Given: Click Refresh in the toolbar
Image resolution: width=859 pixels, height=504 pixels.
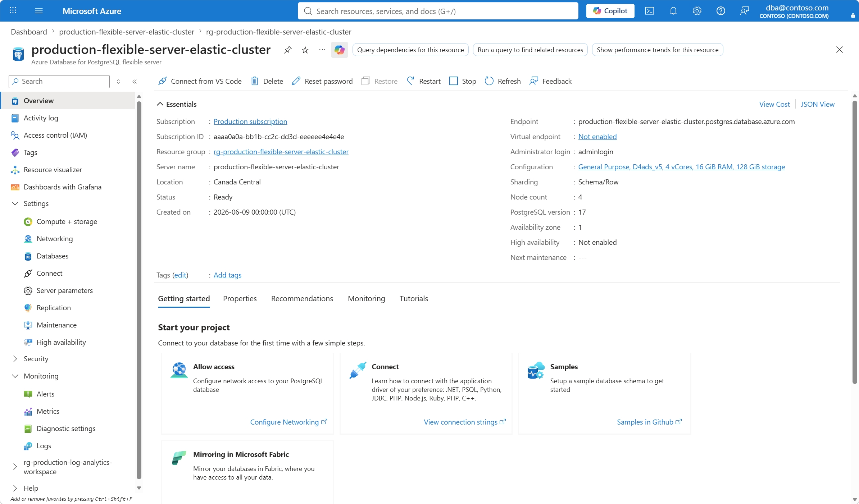Looking at the screenshot, I should tap(503, 81).
